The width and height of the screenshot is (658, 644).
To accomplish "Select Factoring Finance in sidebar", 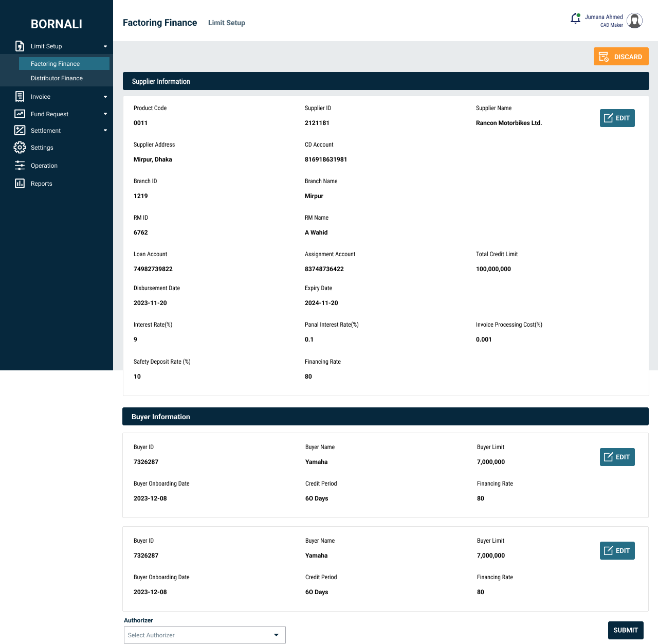I will point(64,64).
